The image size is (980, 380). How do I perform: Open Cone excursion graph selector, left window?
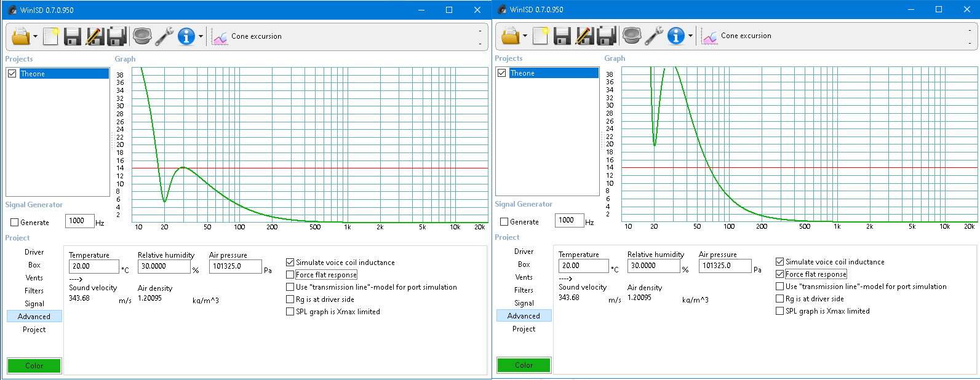click(256, 36)
